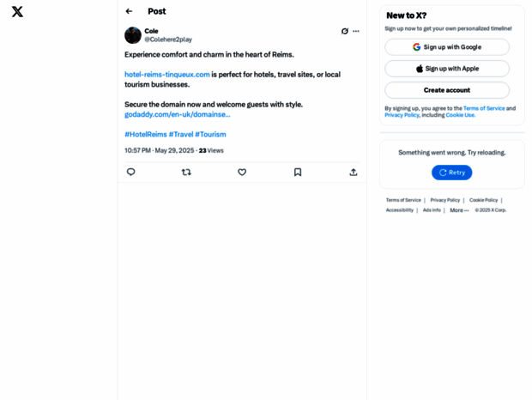The image size is (532, 400).
Task: Repost using the retweet icon
Action: click(x=186, y=172)
